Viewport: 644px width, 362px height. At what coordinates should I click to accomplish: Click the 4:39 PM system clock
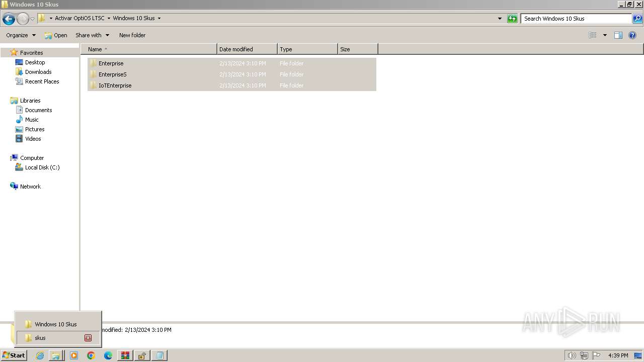[618, 355]
